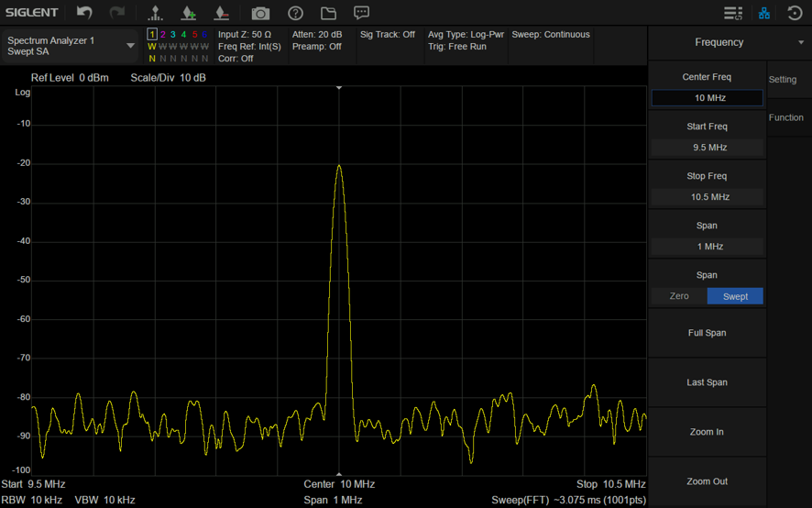The height and width of the screenshot is (508, 812).
Task: Click the blue network connection icon
Action: (x=763, y=13)
